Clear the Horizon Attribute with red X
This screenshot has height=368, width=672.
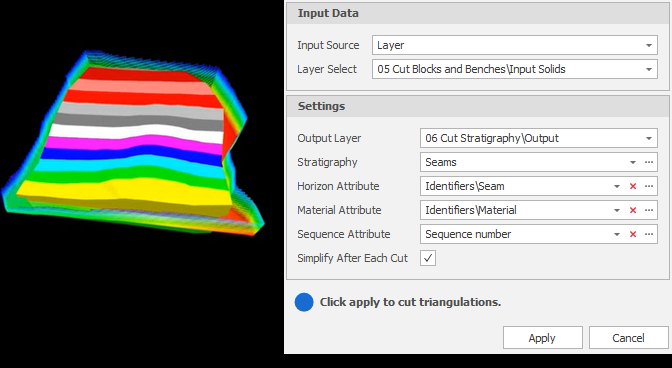coord(633,186)
